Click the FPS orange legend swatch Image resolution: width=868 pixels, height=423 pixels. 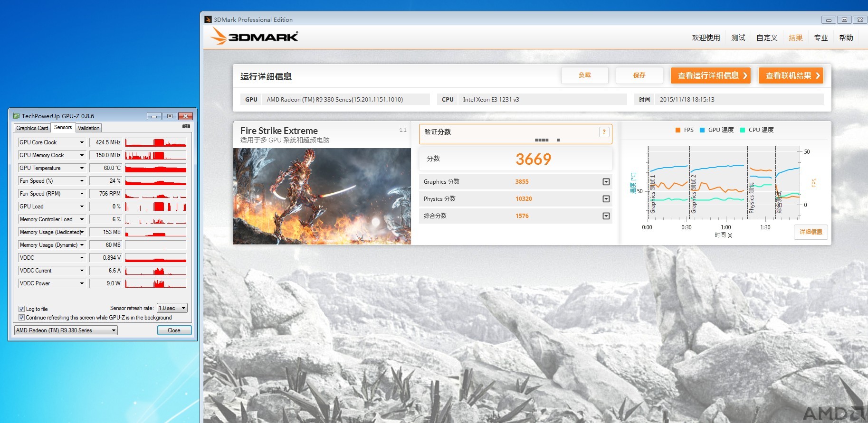pyautogui.click(x=678, y=130)
